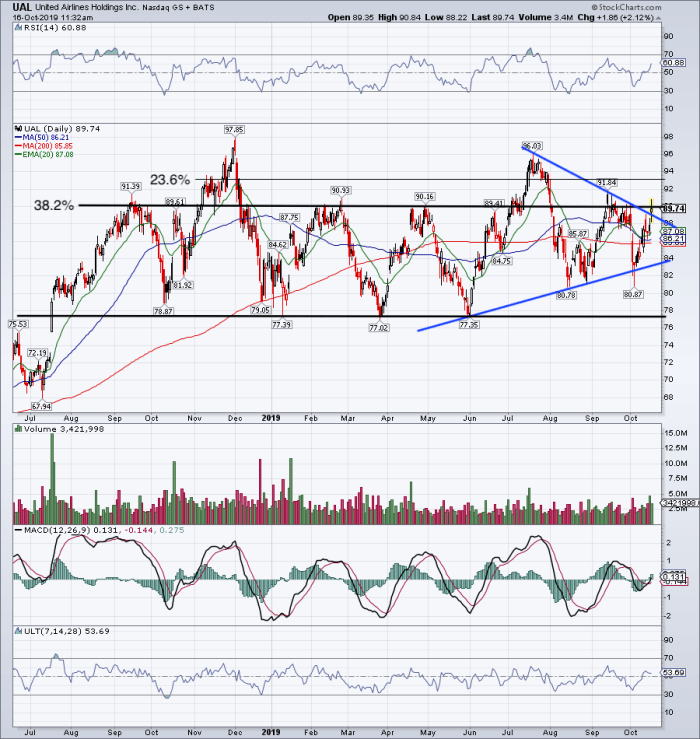This screenshot has width=700, height=739.
Task: Click the 'Nasdaq GS + BATS' exchange label
Action: pyautogui.click(x=178, y=8)
